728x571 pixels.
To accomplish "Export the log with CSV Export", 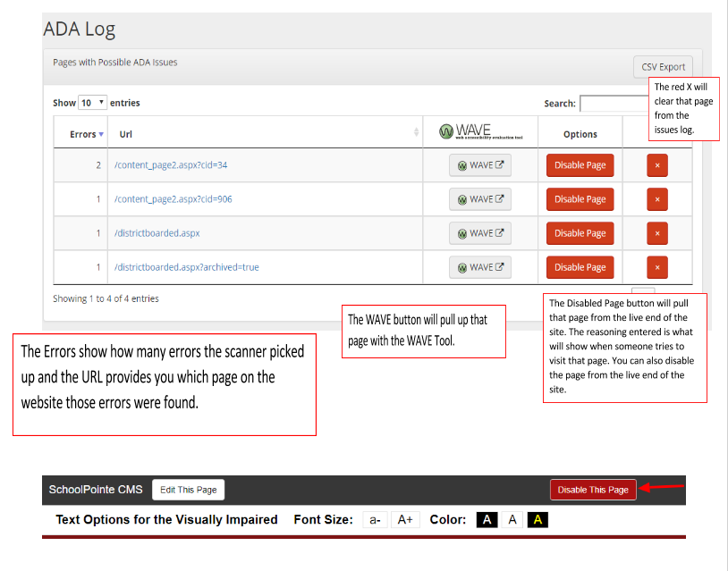I will [663, 67].
